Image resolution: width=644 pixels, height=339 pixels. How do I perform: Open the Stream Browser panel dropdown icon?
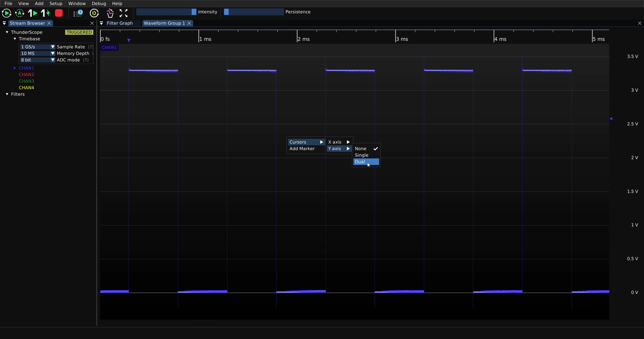(x=4, y=23)
